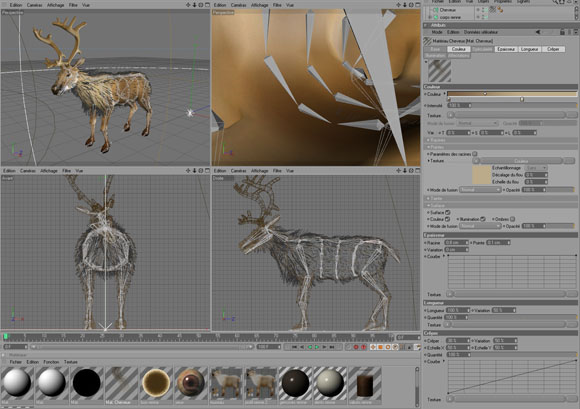Maximize the reindeer Perspective viewport with its toggle icon

pyautogui.click(x=207, y=5)
